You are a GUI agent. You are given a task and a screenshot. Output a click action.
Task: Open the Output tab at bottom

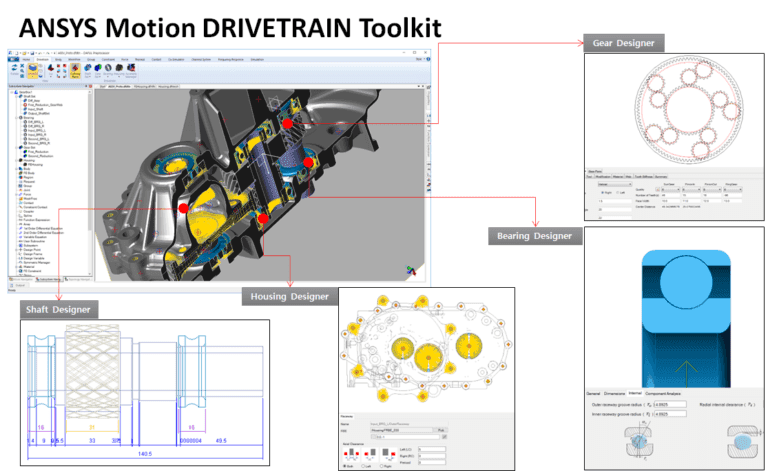[20, 285]
